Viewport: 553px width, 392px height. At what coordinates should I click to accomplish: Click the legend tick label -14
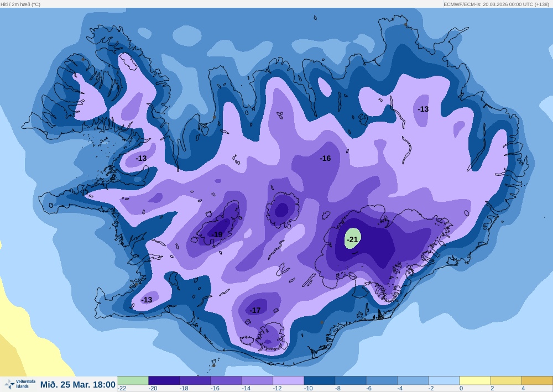246,389
